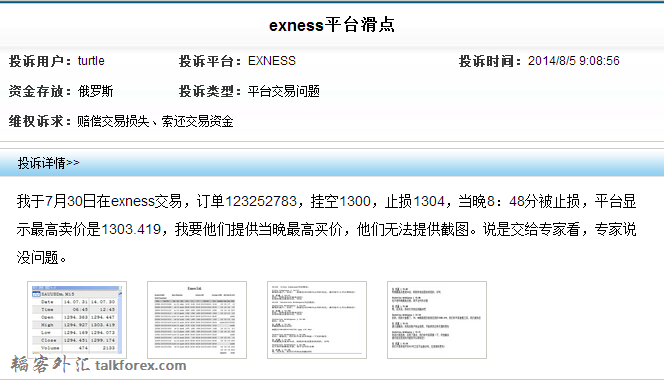
Task: Click the username turtle
Action: (91, 61)
